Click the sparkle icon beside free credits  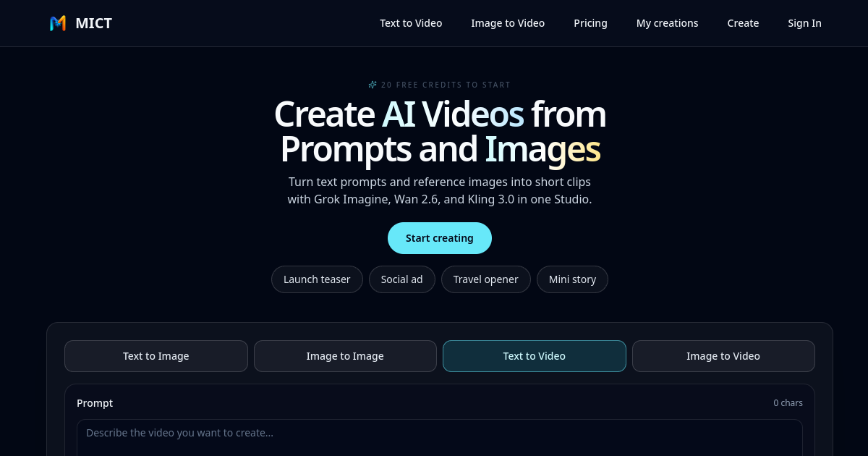[373, 85]
